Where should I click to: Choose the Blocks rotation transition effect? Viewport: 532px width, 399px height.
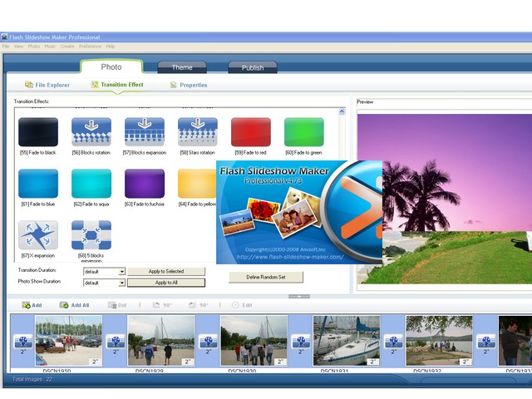[x=91, y=132]
